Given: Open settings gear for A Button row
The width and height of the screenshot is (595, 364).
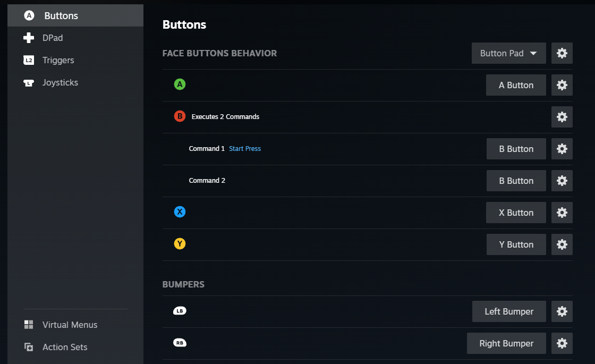Looking at the screenshot, I should point(562,85).
